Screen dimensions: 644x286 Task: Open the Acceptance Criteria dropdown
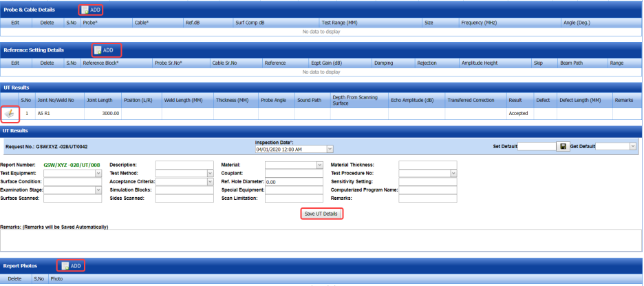(x=211, y=182)
